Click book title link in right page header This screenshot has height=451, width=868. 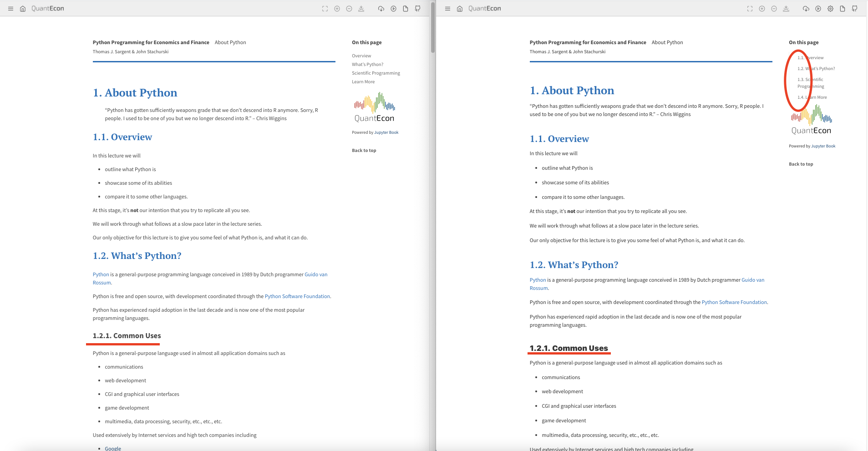588,42
